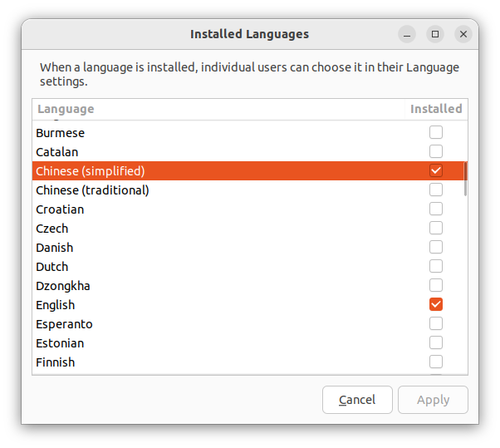Screen dimensions: 500x448
Task: Check the Burmese installed checkbox
Action: (x=436, y=132)
